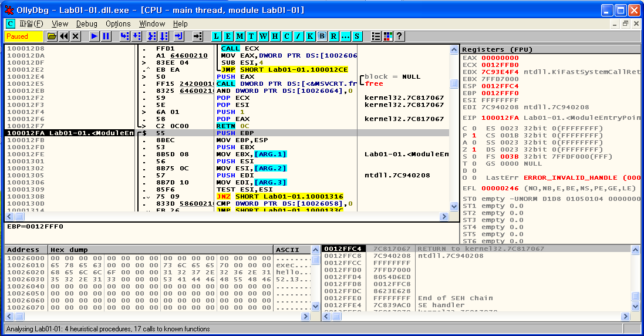Image resolution: width=644 pixels, height=336 pixels.
Task: Open the appearance colors grid icon
Action: click(x=387, y=36)
